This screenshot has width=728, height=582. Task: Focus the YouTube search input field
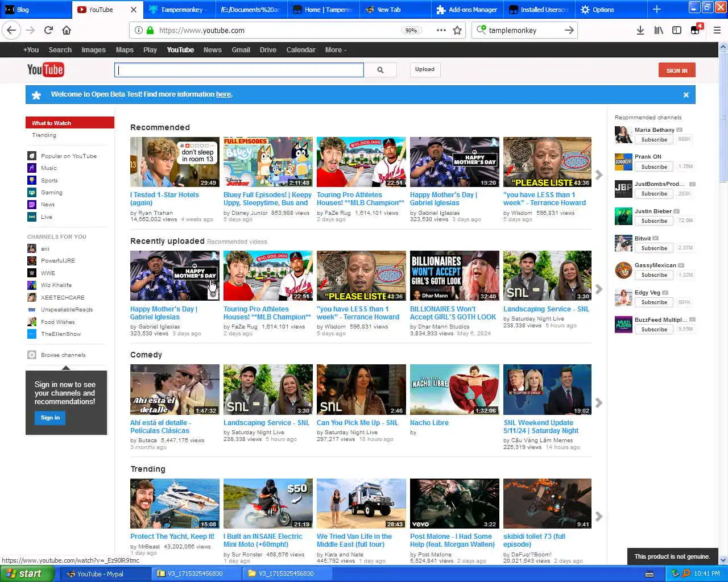pos(239,70)
